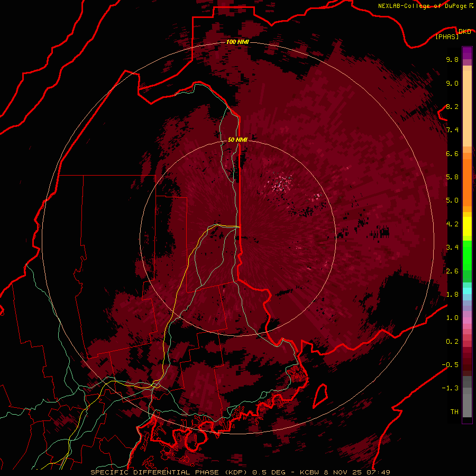Click the 4.2 value on the color scale
This screenshot has width=476, height=476.
pos(452,224)
